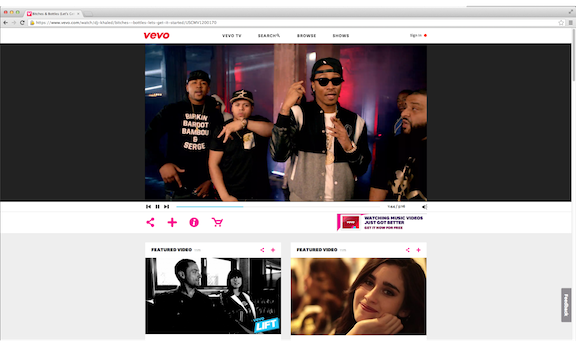This screenshot has height=360, width=576.
Task: Show video info with the i icon
Action: [194, 222]
